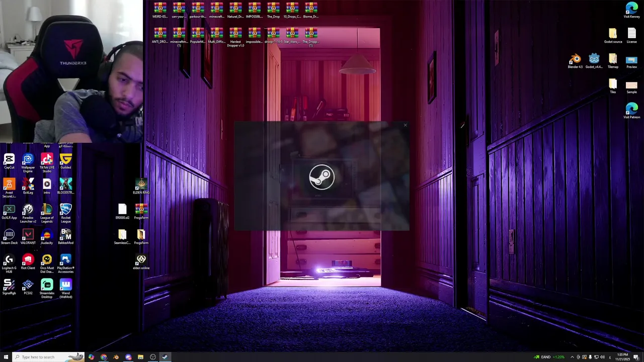This screenshot has height=362, width=644.
Task: Select the can-you-... archive
Action: [179, 11]
